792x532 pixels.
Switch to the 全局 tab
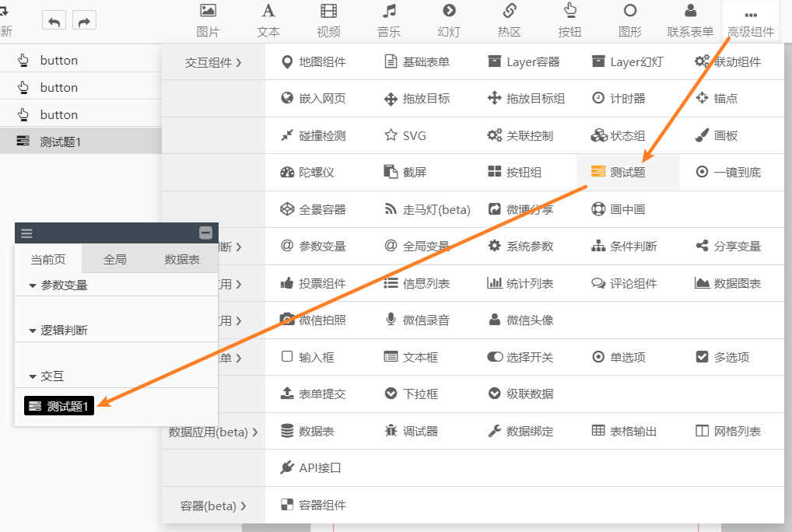tap(115, 259)
